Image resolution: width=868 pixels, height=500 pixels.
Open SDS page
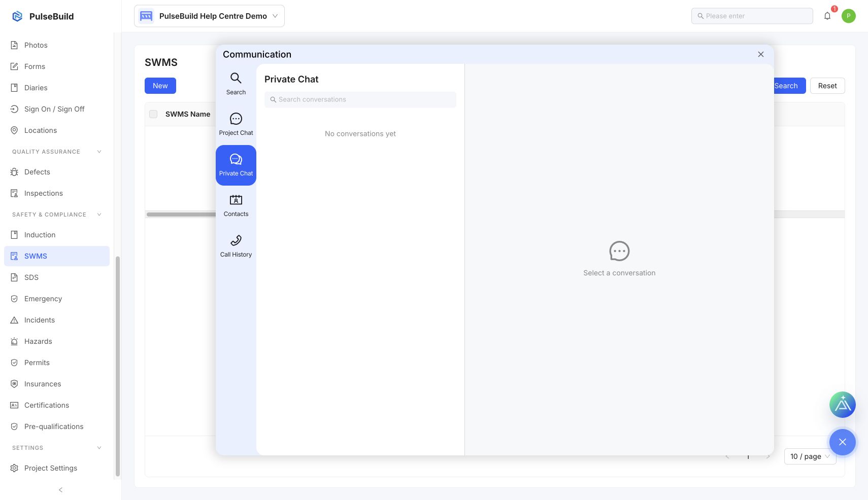(x=57, y=277)
